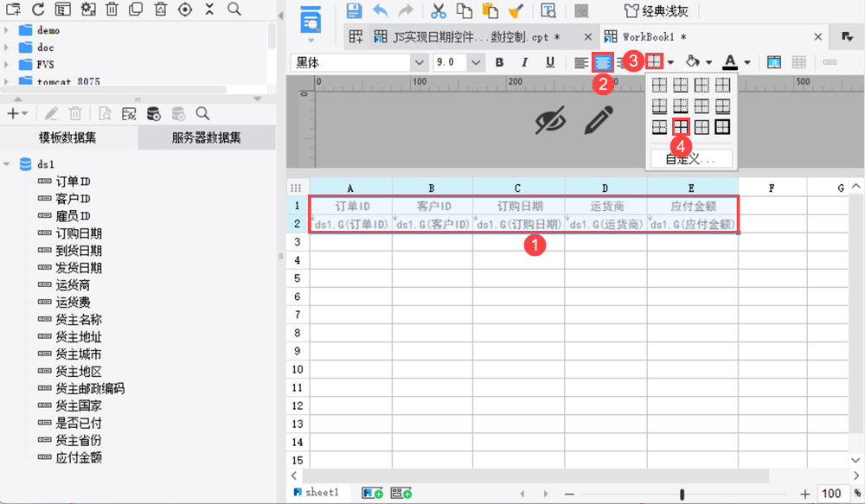This screenshot has height=504, width=865.
Task: Redo the last undone action
Action: [x=406, y=10]
